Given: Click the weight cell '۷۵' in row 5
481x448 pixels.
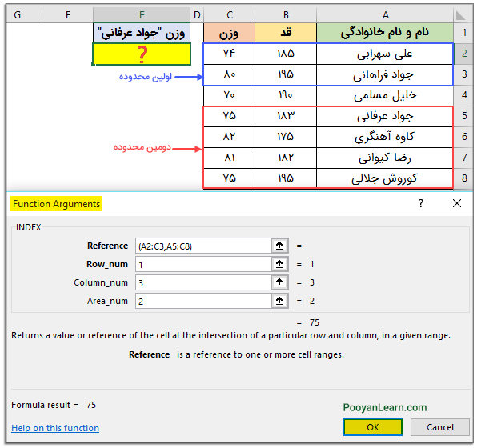Looking at the screenshot, I should (x=229, y=116).
